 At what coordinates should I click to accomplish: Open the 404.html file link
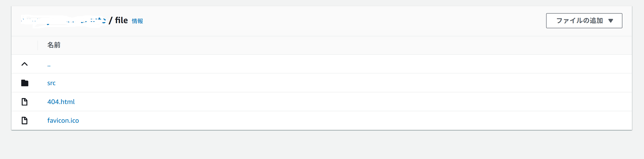click(x=61, y=102)
